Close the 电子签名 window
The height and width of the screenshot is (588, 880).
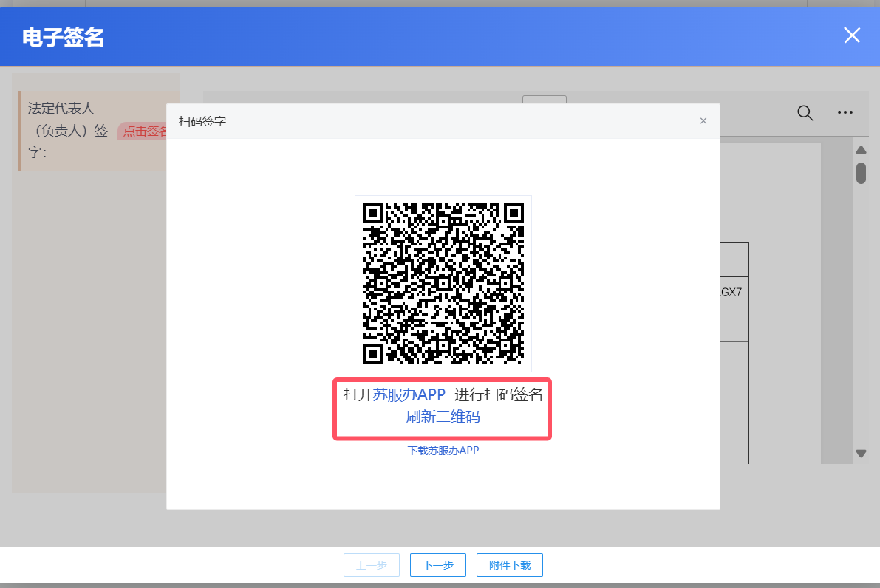(x=852, y=35)
